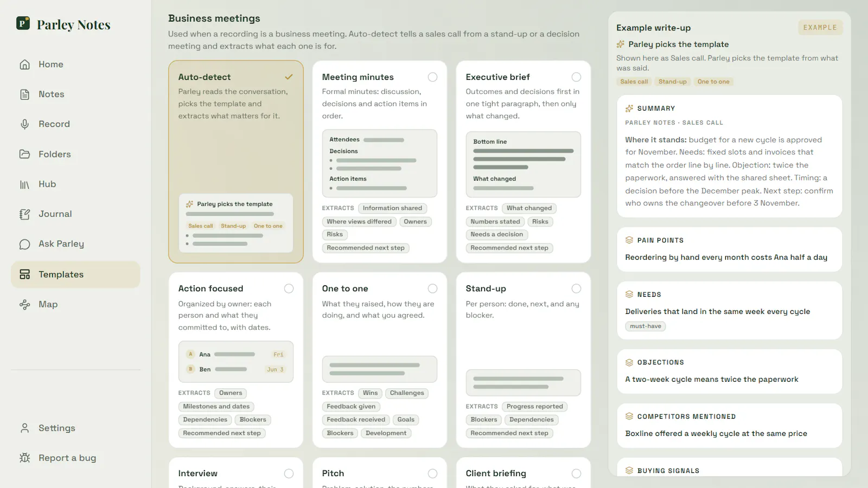Open Settings in the sidebar

click(x=75, y=428)
